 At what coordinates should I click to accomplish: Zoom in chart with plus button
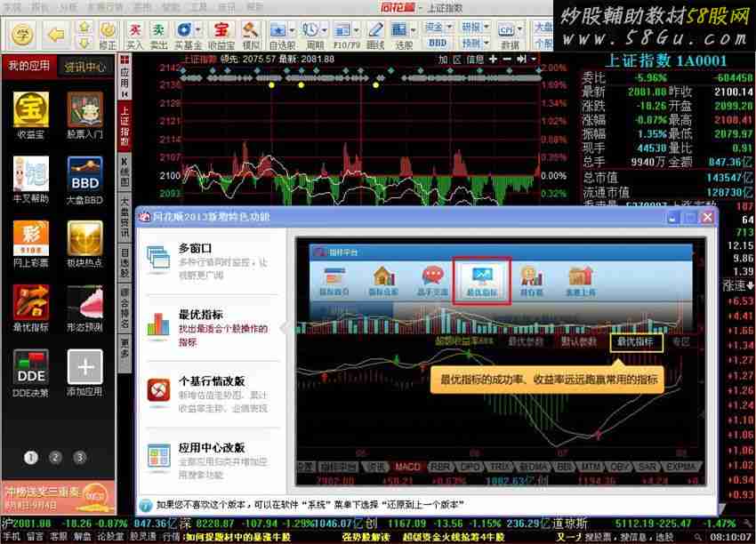point(493,60)
